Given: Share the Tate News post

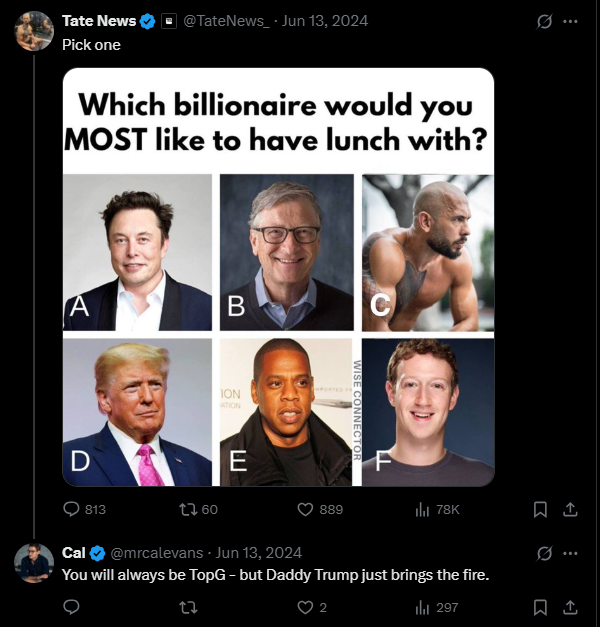Looking at the screenshot, I should point(570,509).
